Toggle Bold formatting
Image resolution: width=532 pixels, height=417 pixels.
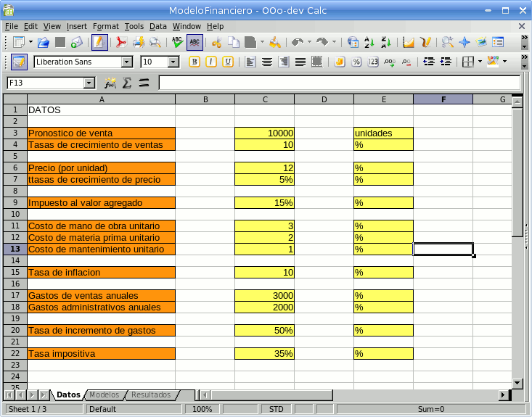195,62
